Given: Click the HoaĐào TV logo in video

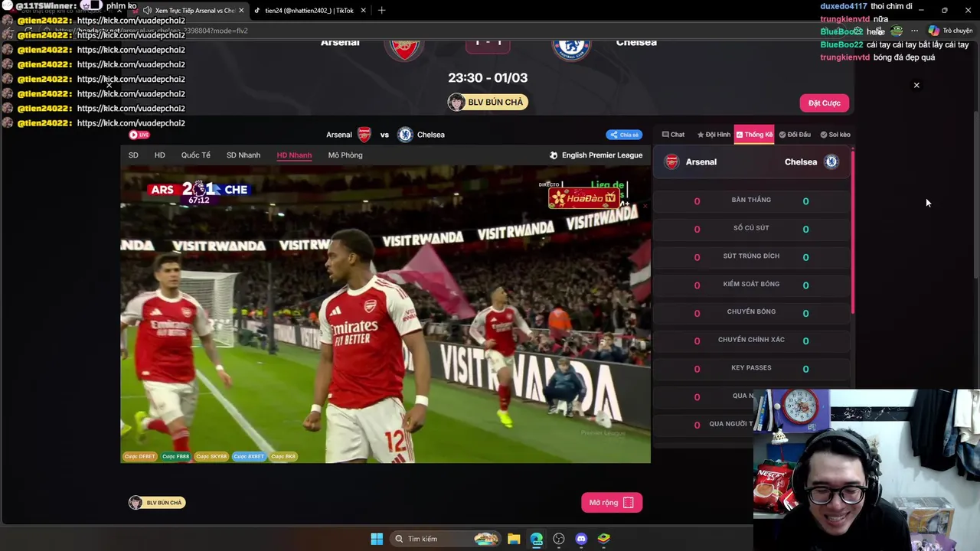Looking at the screenshot, I should tap(583, 197).
